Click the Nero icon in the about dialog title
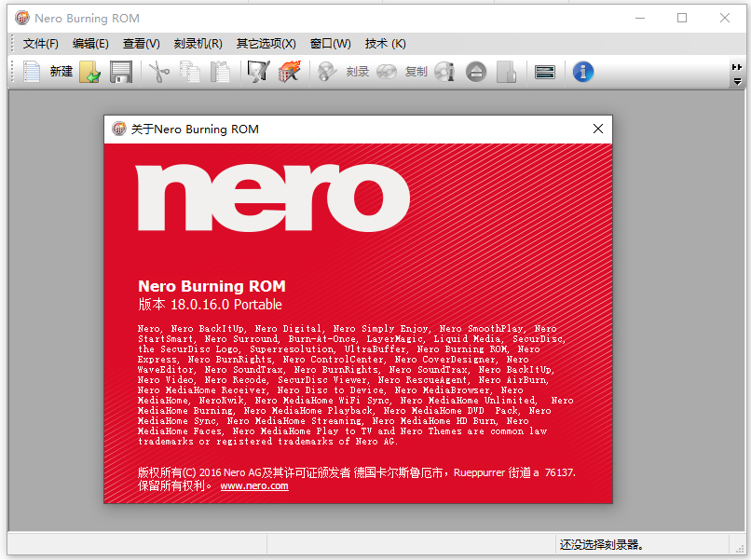 (118, 129)
